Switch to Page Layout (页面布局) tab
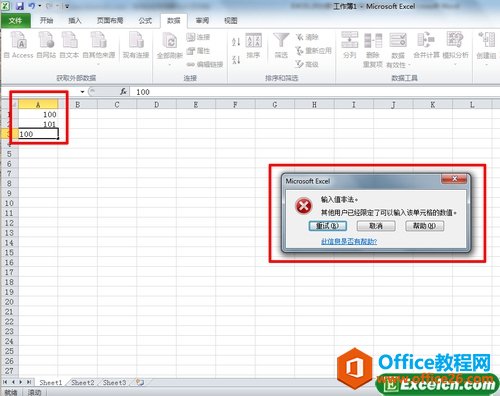This screenshot has height=396, width=500. coord(110,21)
